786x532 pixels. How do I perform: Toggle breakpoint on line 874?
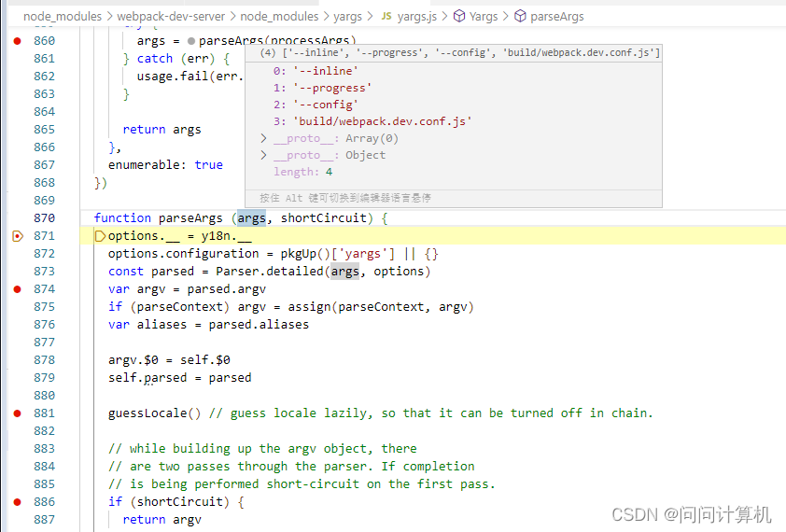tap(17, 288)
